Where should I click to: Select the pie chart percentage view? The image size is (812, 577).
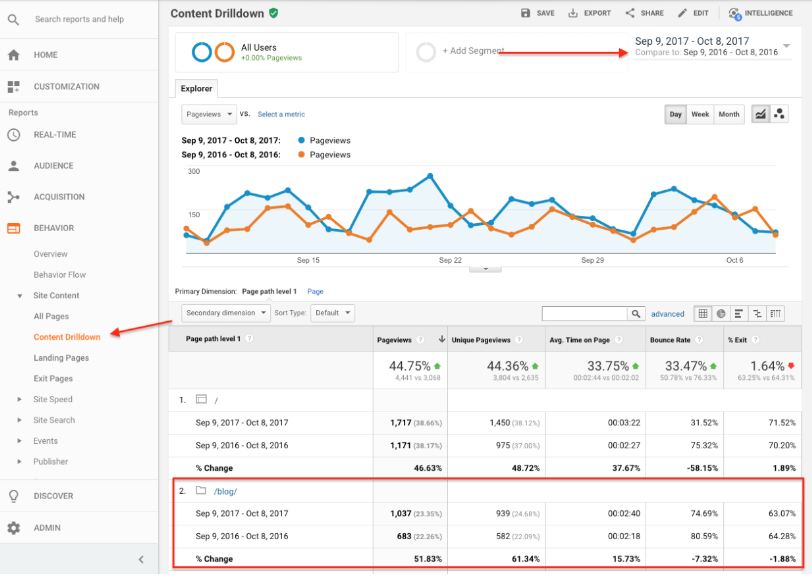[721, 313]
